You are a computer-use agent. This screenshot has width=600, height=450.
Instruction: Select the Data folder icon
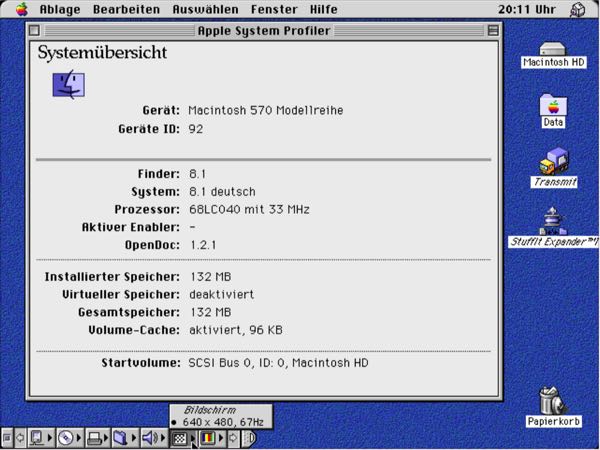(553, 111)
